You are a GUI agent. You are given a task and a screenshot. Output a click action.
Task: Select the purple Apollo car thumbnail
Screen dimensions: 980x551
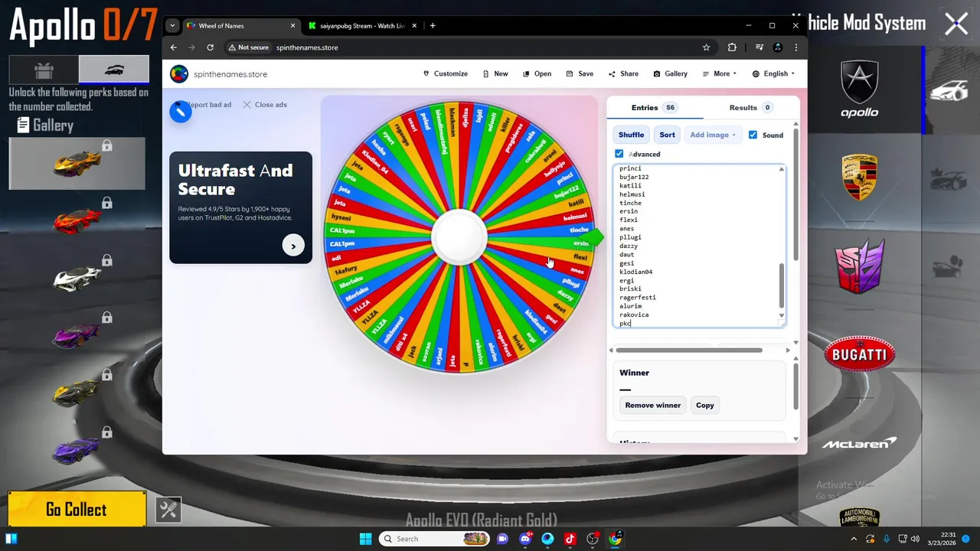[x=77, y=334]
